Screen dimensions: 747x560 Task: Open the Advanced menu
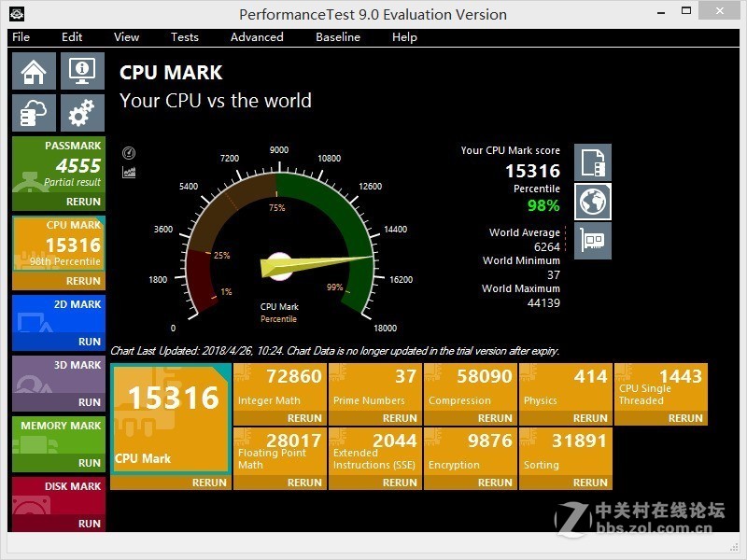click(256, 37)
